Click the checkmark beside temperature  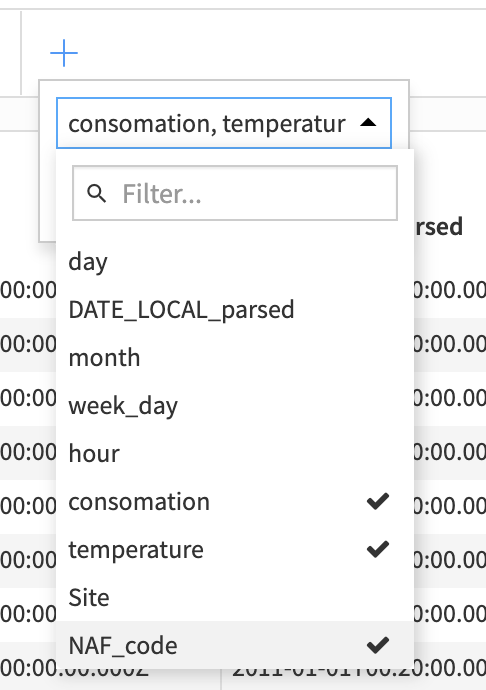coord(378,549)
